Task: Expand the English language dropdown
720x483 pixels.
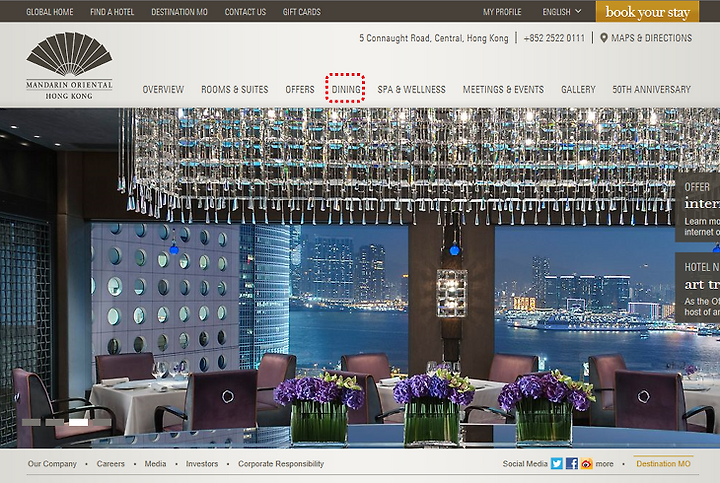Action: click(x=562, y=11)
